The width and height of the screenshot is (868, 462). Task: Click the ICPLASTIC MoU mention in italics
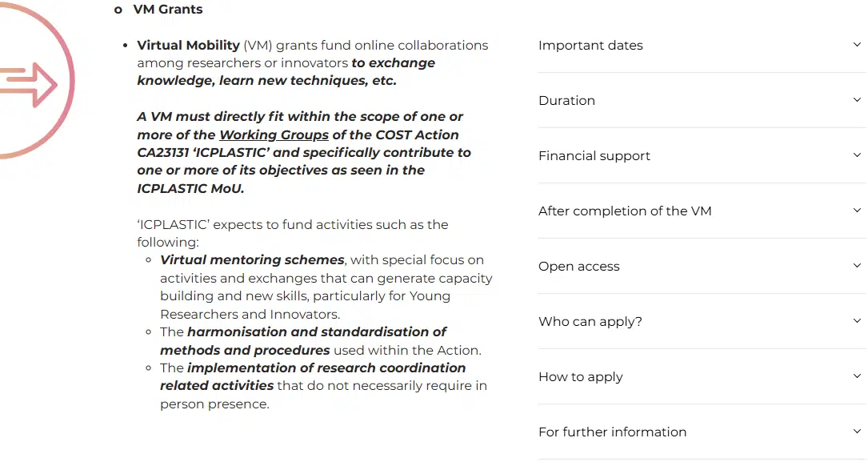point(192,188)
